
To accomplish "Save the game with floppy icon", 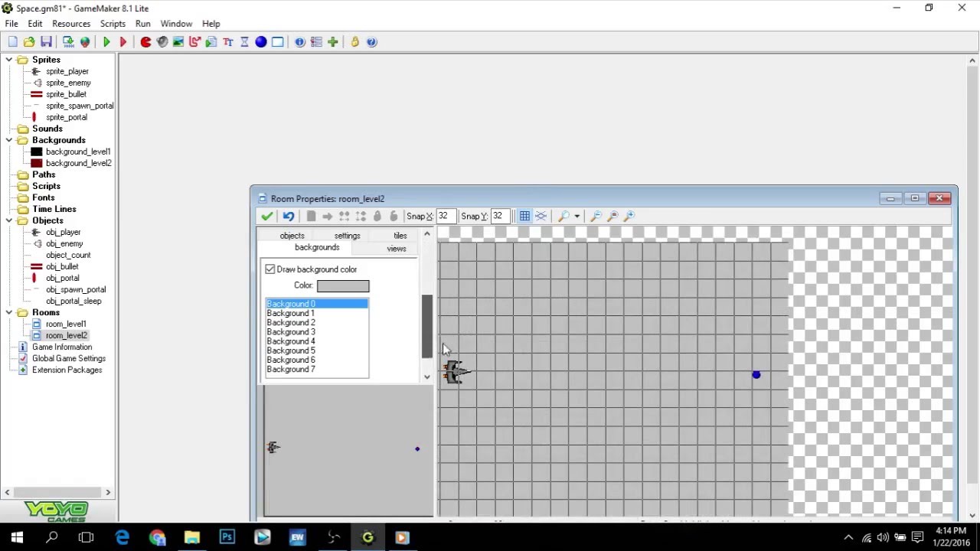I will point(46,42).
